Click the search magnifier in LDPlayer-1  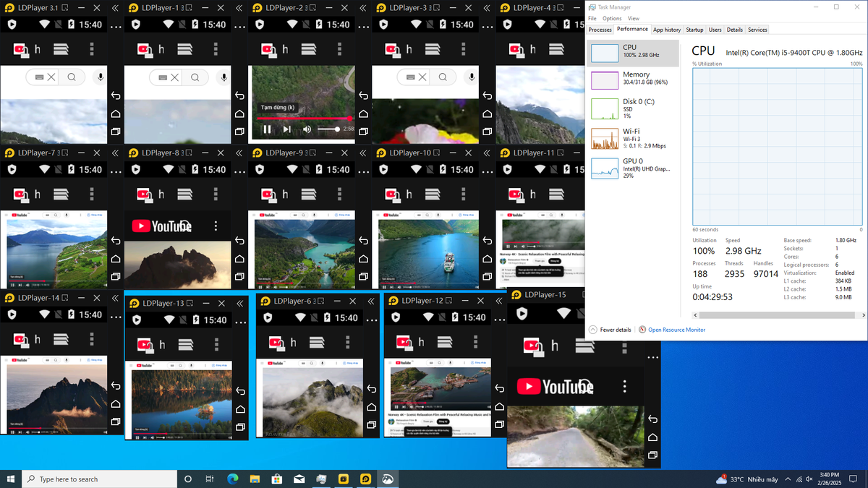pos(195,77)
